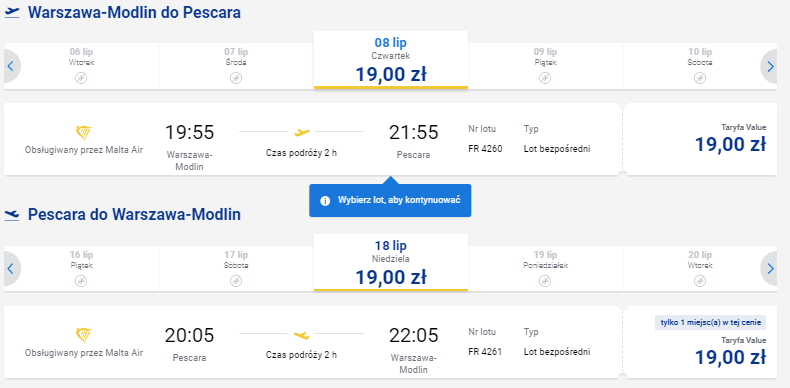
Task: Click the no-flight icon under 17 lip Sobota
Action: (x=236, y=281)
